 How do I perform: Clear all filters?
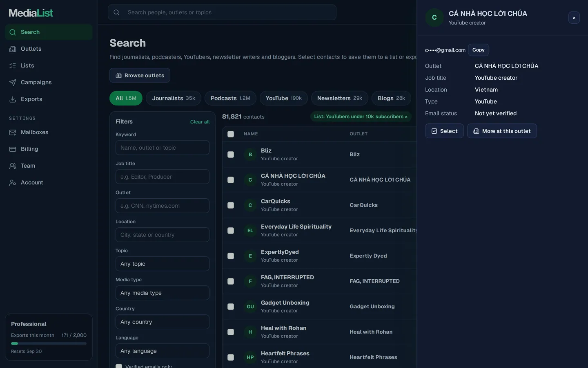click(200, 122)
